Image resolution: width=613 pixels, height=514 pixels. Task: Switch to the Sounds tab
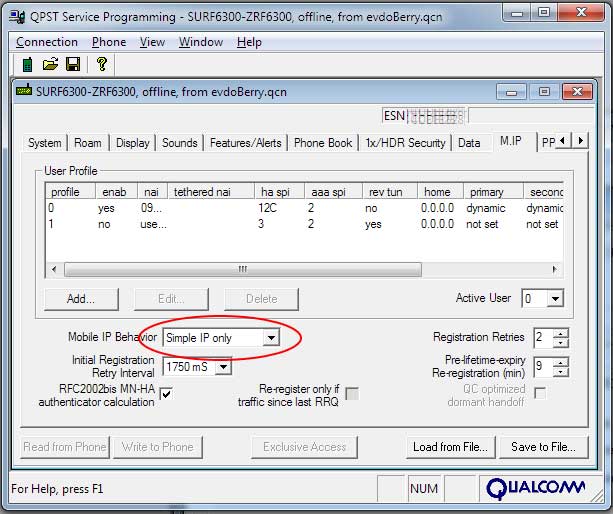pos(179,143)
